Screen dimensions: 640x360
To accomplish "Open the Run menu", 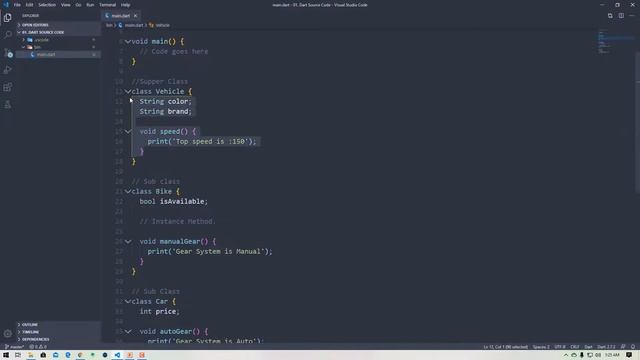I will pos(90,5).
